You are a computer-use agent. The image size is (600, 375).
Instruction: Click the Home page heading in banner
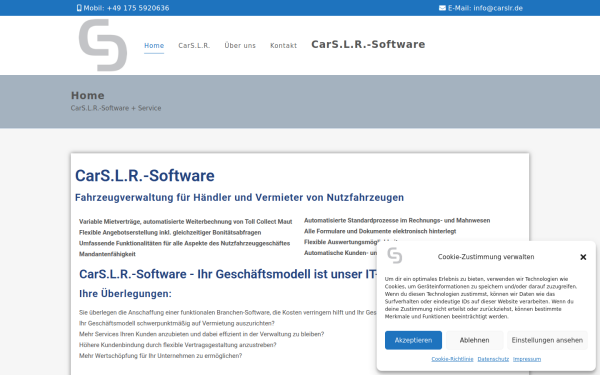pos(88,95)
